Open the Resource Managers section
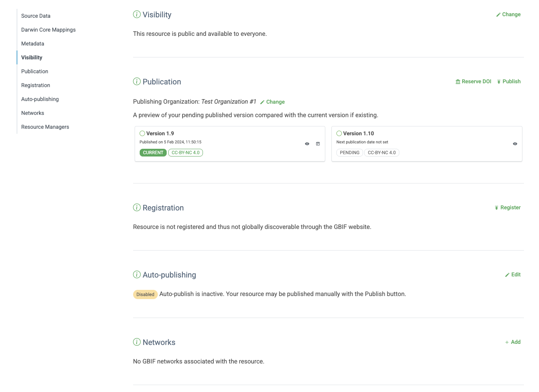This screenshot has width=539, height=392. 45,127
